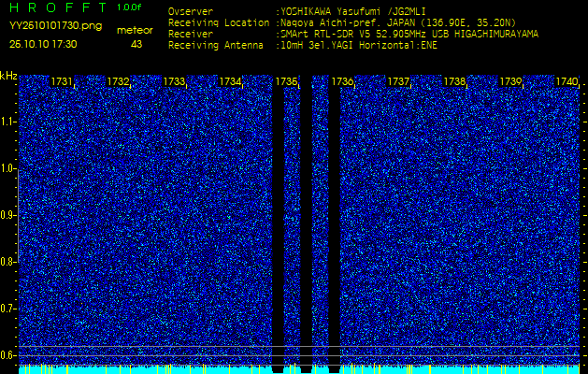588x374 pixels.
Task: Click the 1739 time marker
Action: pos(510,81)
